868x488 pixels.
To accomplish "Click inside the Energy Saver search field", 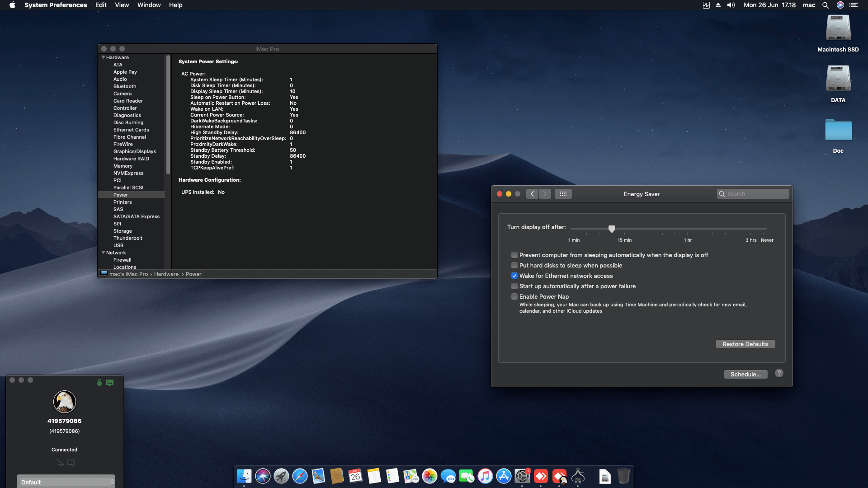I will point(753,193).
